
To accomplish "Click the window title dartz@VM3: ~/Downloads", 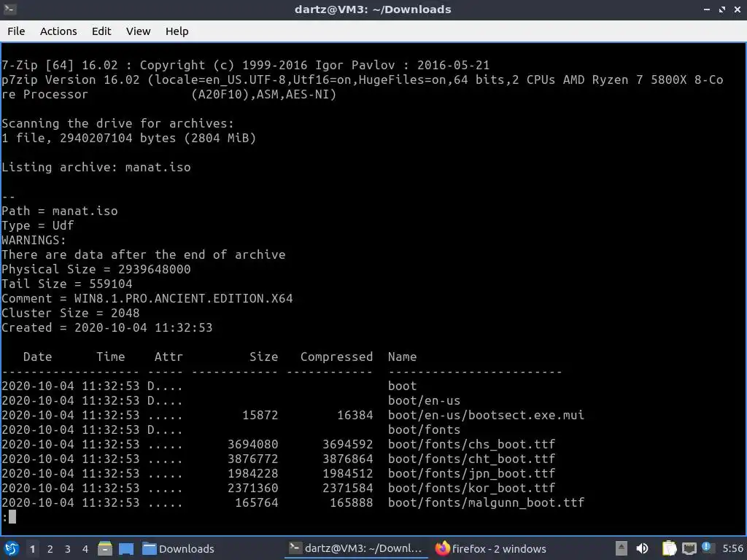I will click(x=373, y=9).
